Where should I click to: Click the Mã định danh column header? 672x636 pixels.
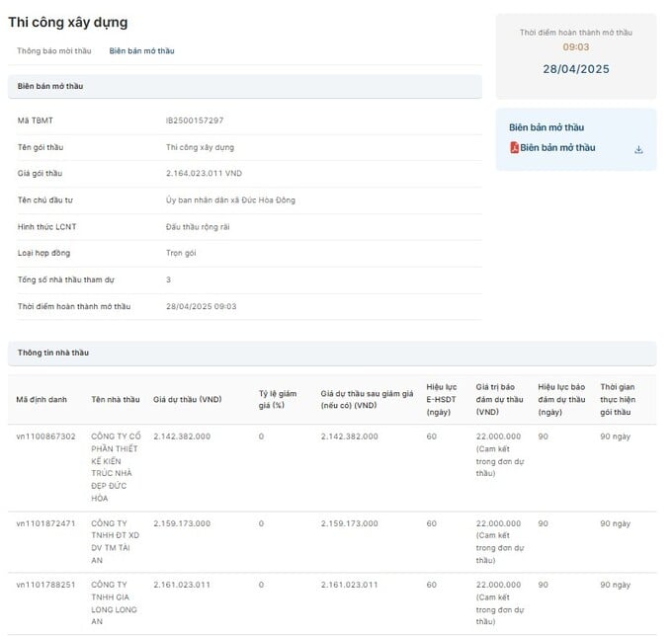[42, 400]
